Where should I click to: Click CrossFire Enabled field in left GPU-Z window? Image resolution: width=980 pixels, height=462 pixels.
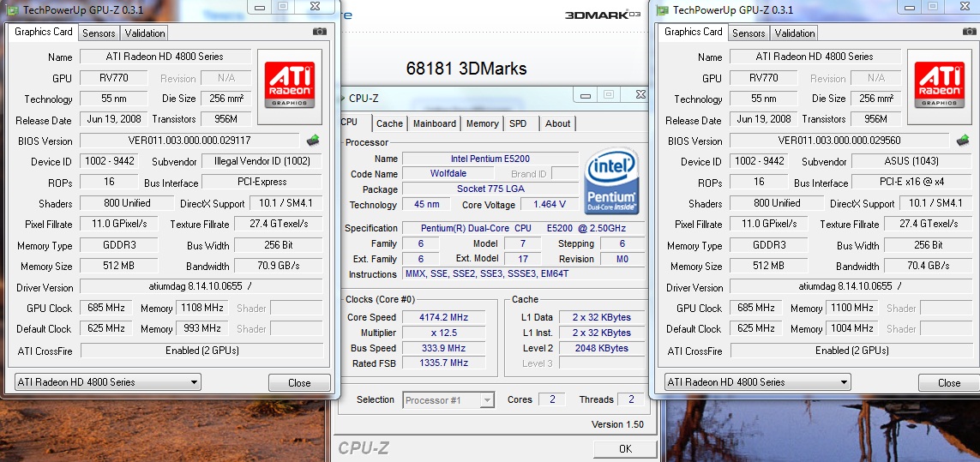tap(201, 351)
